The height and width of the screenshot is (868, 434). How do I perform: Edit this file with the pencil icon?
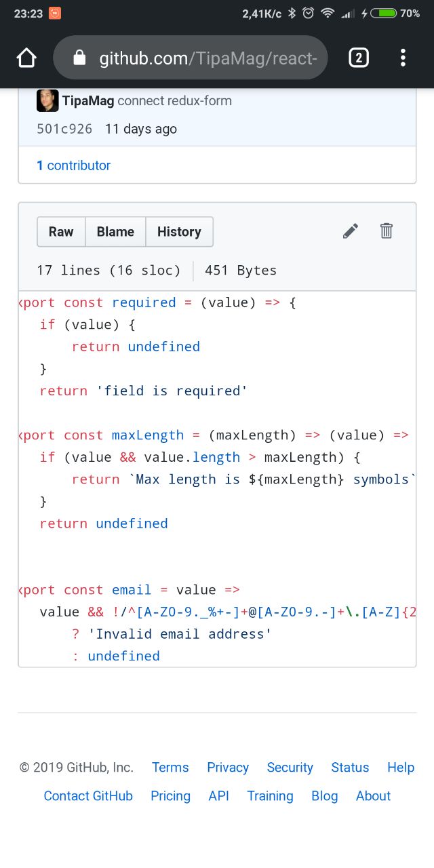pos(350,231)
